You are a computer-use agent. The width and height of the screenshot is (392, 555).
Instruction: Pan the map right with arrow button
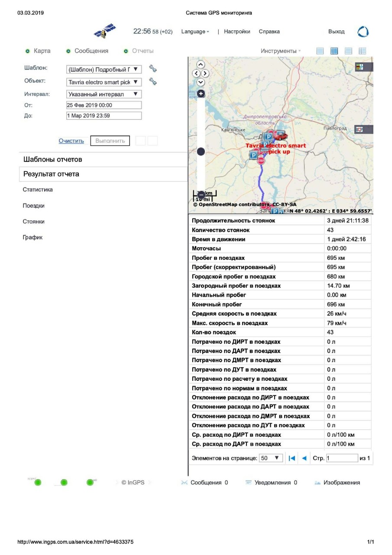click(205, 74)
